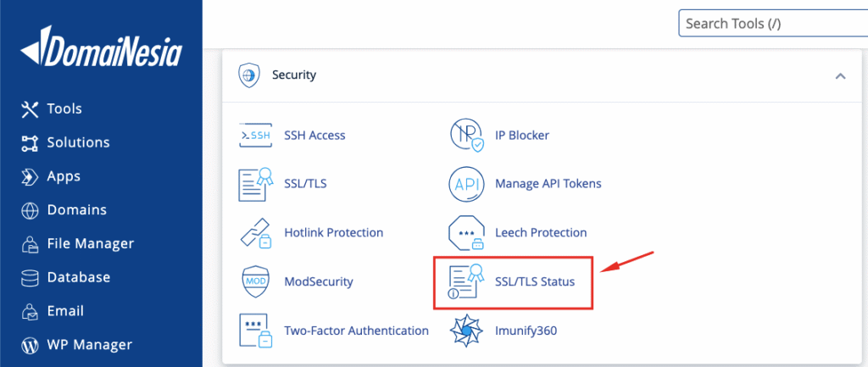Screen dimensions: 868x367
Task: Click the Two-Factor Authentication icon
Action: pyautogui.click(x=256, y=331)
